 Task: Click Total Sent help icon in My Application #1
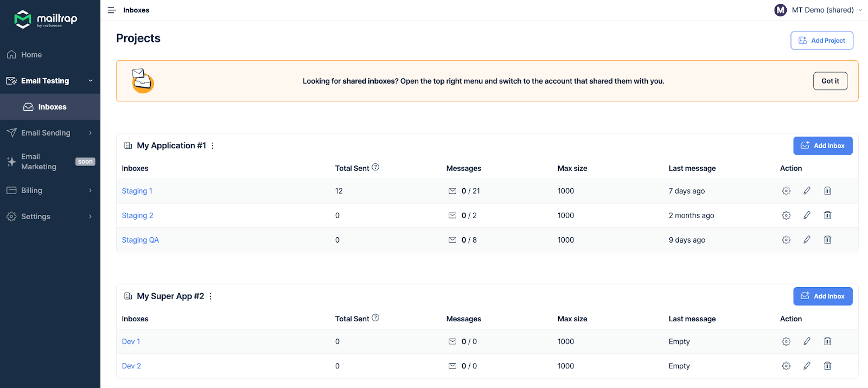pos(375,167)
